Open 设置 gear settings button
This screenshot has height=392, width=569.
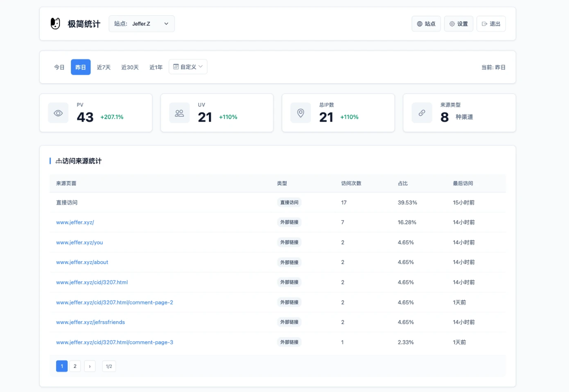pyautogui.click(x=458, y=24)
